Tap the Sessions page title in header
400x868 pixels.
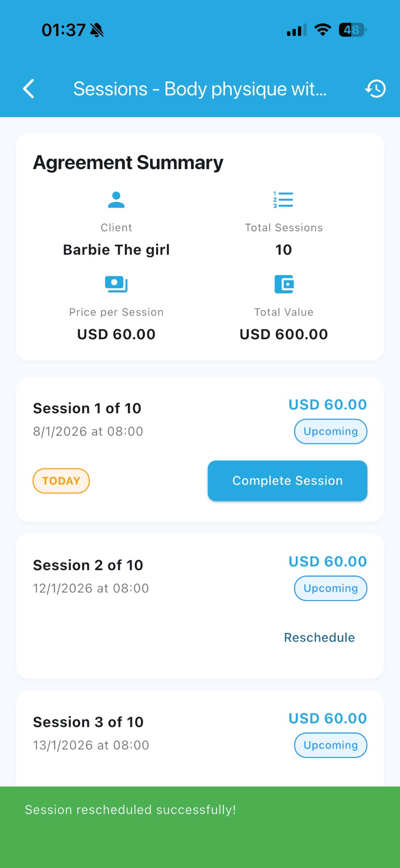pyautogui.click(x=200, y=89)
